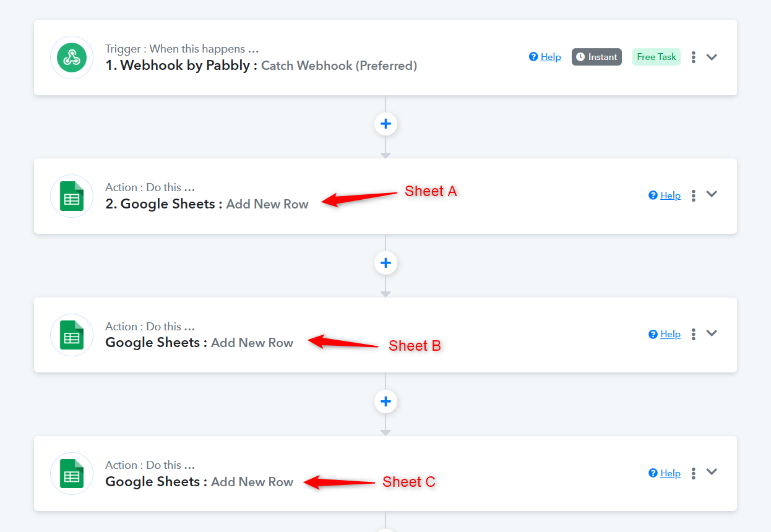Open Help link on step 2 Google Sheets
This screenshot has width=771, height=532.
point(665,195)
